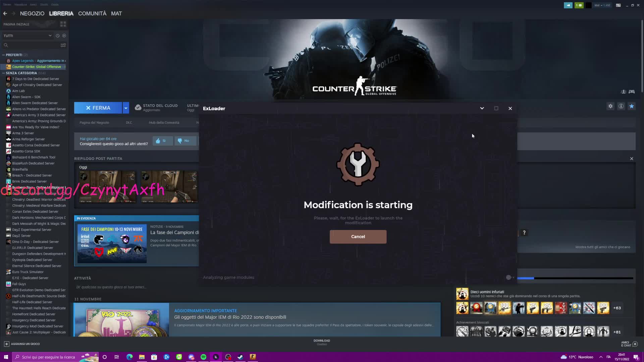Image resolution: width=644 pixels, height=362 pixels.
Task: Open the Ferma button dropdown arrow
Action: pos(125,108)
